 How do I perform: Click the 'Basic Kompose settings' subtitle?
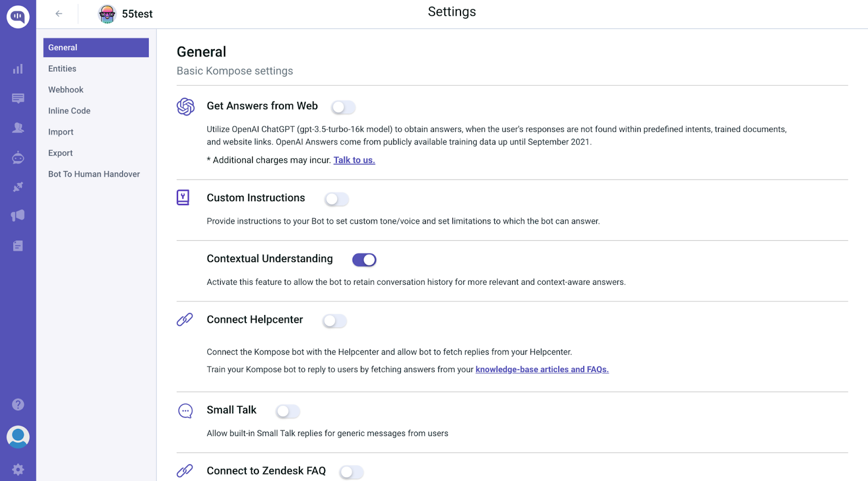pos(235,71)
